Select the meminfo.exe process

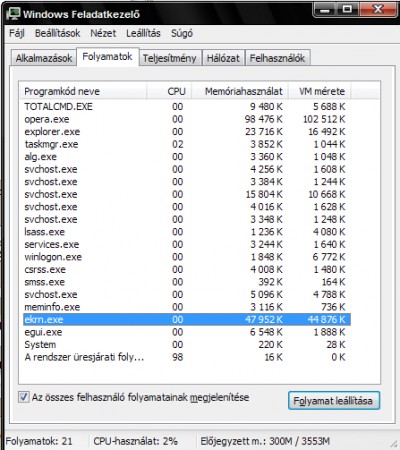coord(187,307)
